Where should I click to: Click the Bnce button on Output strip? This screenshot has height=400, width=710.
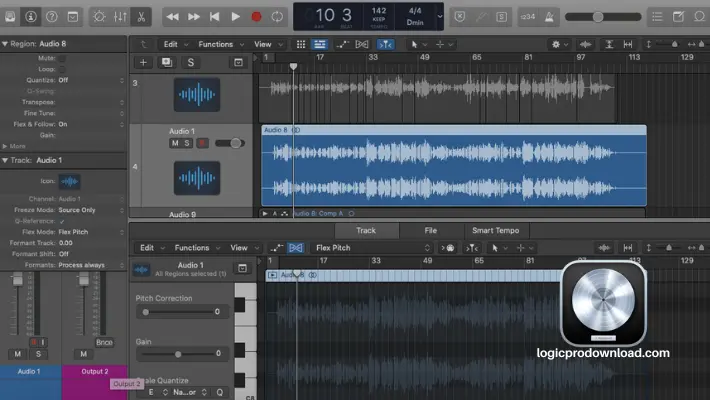click(x=104, y=343)
